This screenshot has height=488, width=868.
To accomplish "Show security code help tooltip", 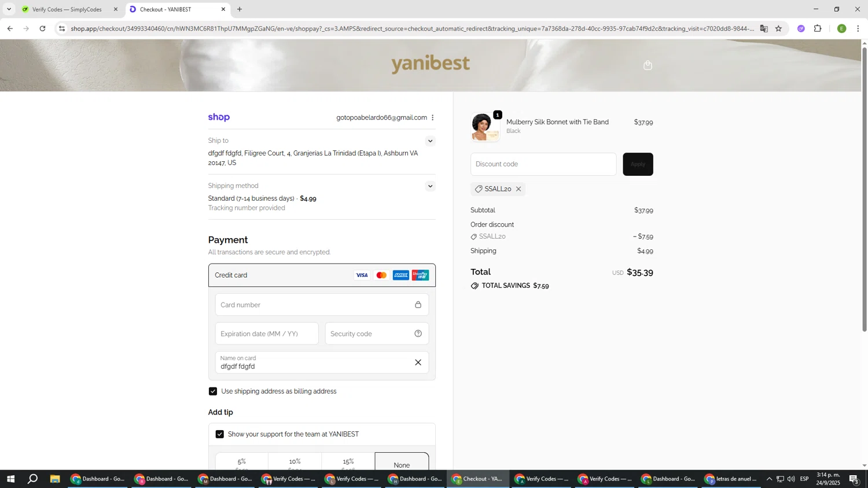I will pos(418,334).
